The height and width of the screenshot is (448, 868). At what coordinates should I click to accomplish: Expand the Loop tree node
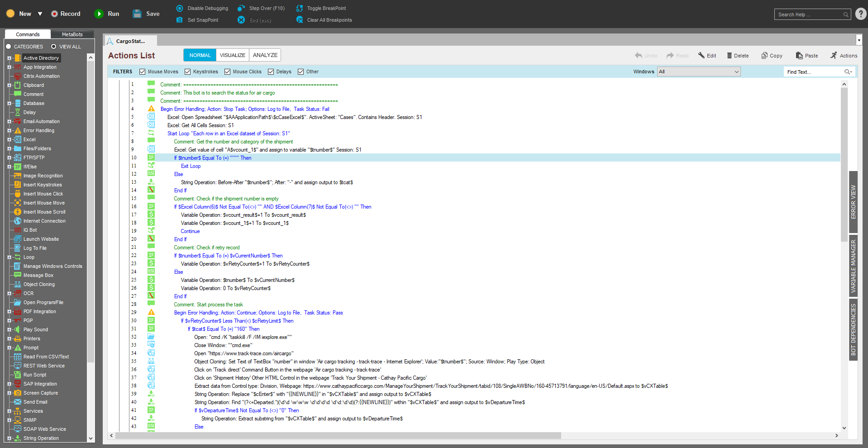pos(9,257)
